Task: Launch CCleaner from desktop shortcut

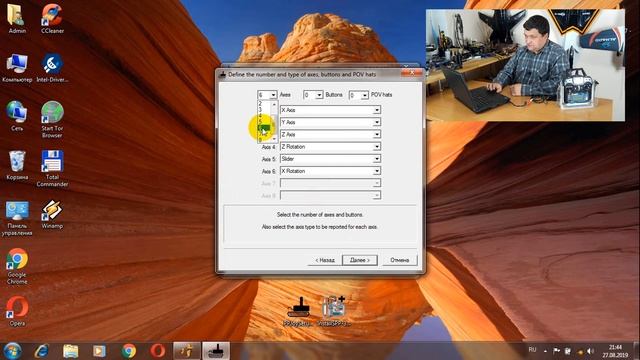Action: click(x=52, y=18)
